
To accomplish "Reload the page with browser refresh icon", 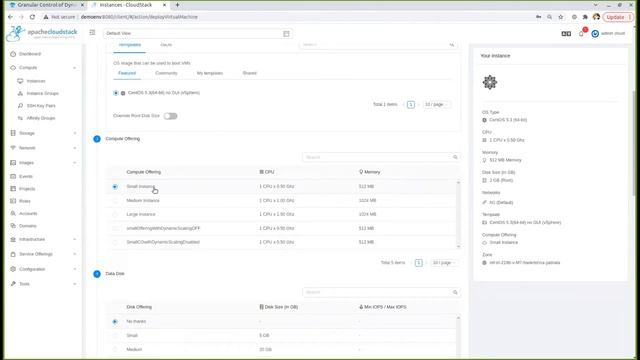I will pos(32,17).
